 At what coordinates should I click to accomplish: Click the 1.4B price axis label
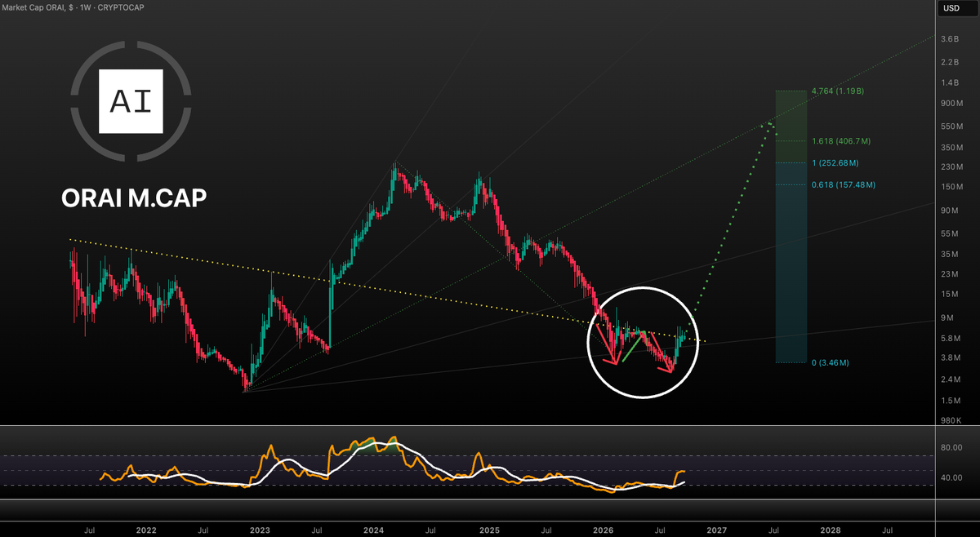[950, 83]
